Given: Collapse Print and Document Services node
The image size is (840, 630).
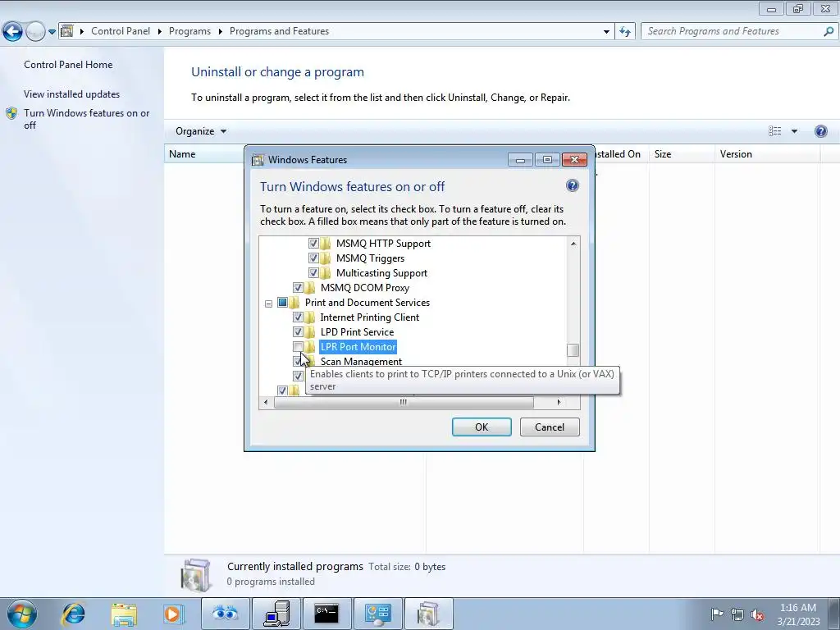Looking at the screenshot, I should click(268, 304).
